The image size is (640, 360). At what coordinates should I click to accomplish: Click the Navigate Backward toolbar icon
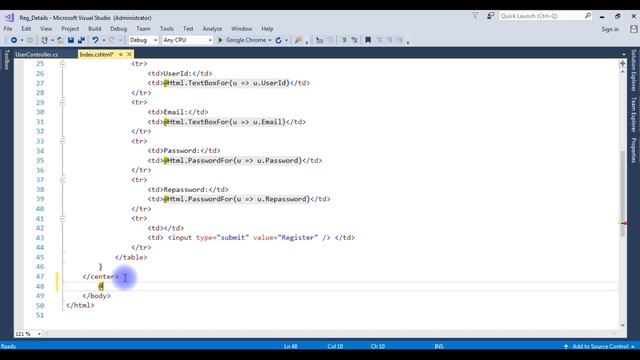(x=14, y=40)
